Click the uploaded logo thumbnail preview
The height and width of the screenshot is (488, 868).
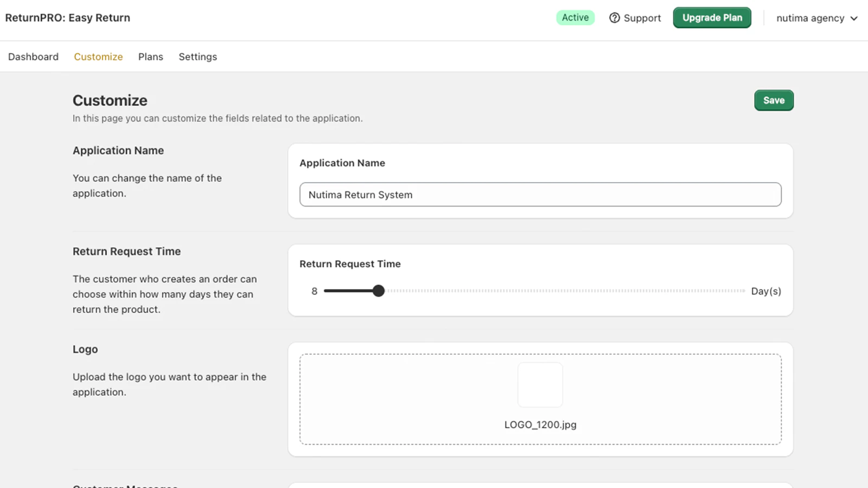(540, 385)
